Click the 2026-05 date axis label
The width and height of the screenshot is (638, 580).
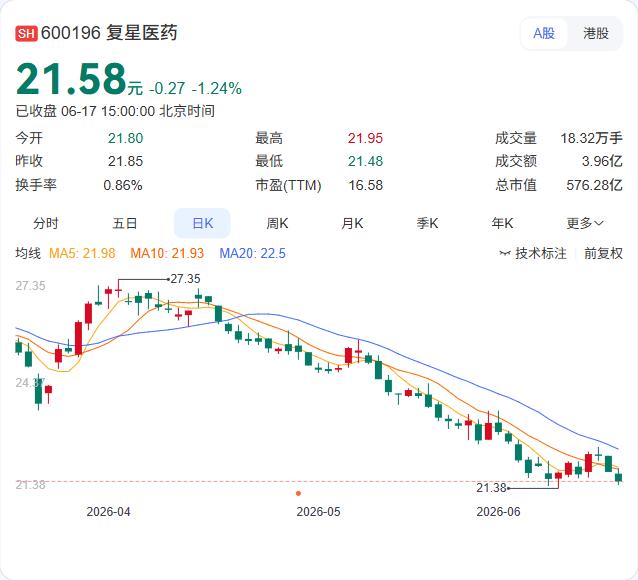[x=318, y=512]
